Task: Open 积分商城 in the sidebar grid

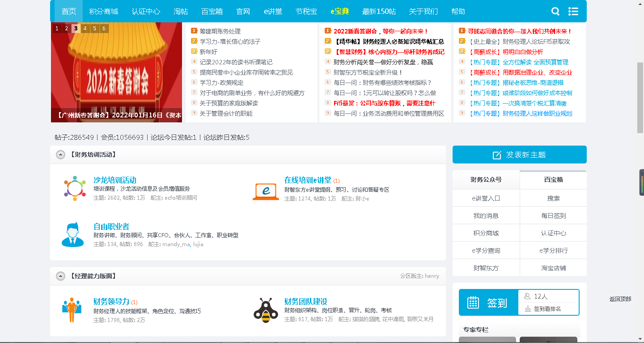Action: 486,233
